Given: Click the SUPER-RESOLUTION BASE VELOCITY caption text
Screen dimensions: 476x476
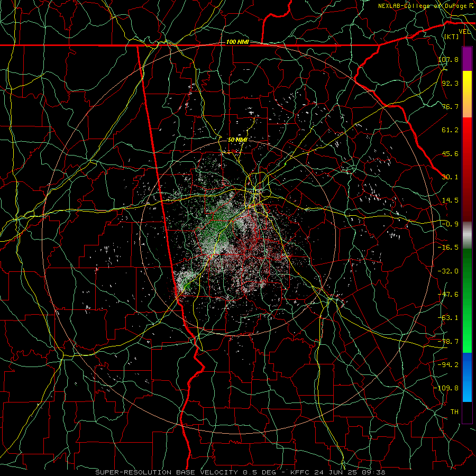Looking at the screenshot, I should pyautogui.click(x=167, y=472).
